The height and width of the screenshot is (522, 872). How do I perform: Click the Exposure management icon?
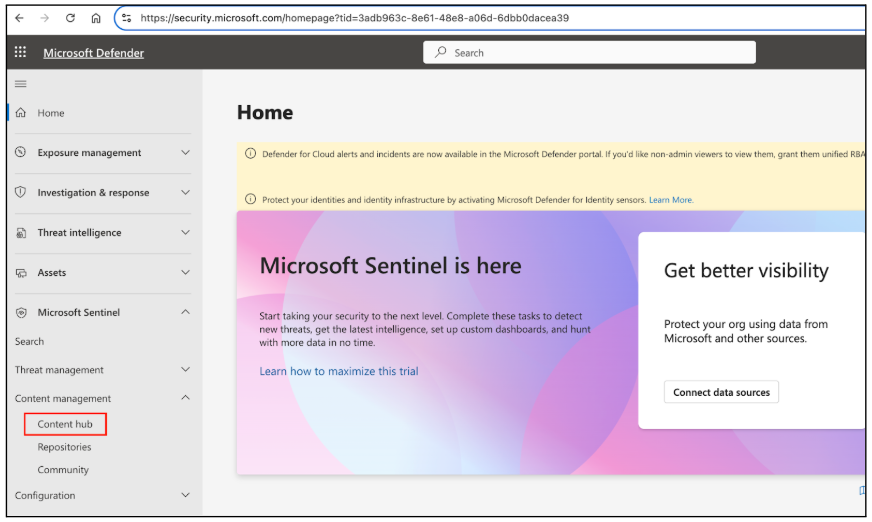[21, 153]
